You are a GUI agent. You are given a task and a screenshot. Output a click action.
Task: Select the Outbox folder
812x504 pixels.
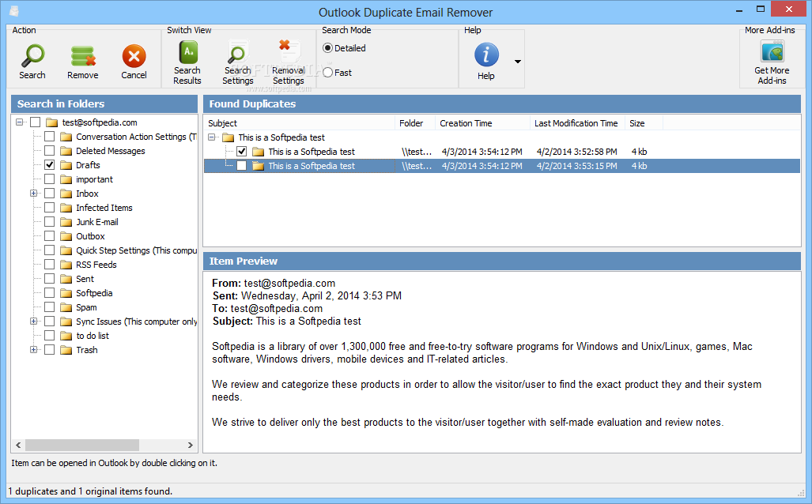click(x=91, y=236)
